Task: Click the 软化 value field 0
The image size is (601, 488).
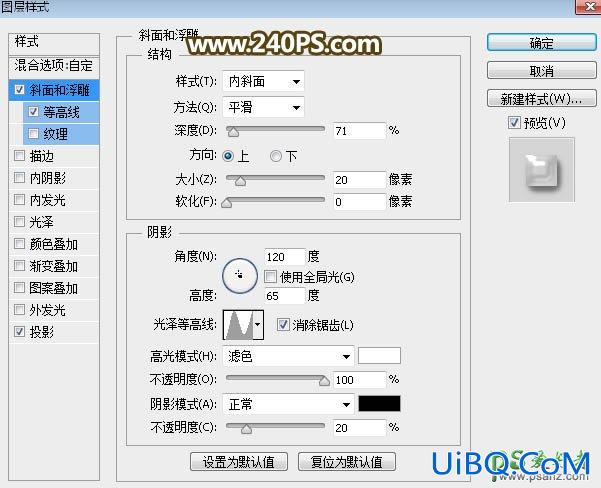Action: (359, 202)
